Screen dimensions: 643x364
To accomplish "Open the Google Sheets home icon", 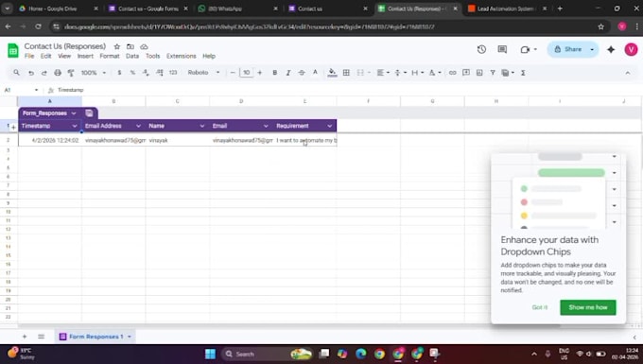I will click(12, 50).
